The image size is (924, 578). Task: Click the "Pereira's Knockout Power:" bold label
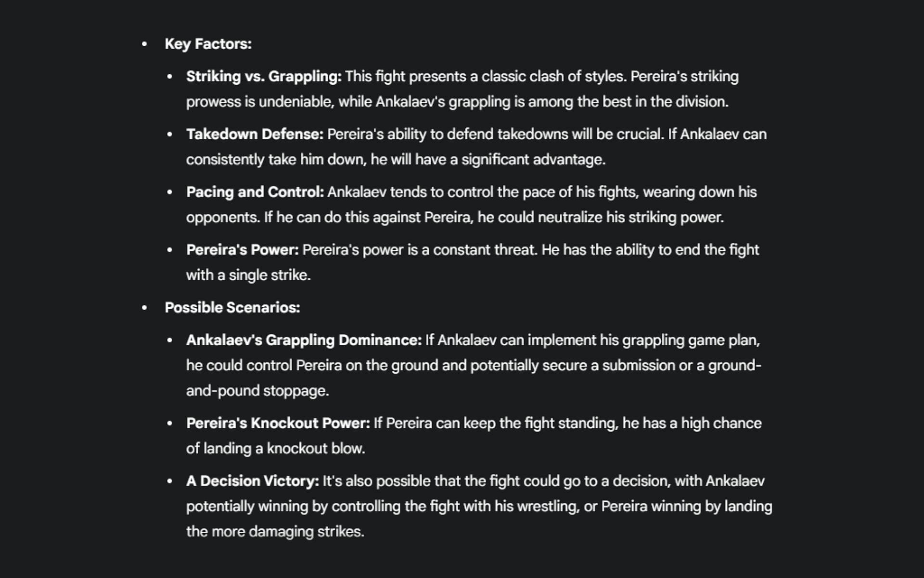tap(278, 423)
